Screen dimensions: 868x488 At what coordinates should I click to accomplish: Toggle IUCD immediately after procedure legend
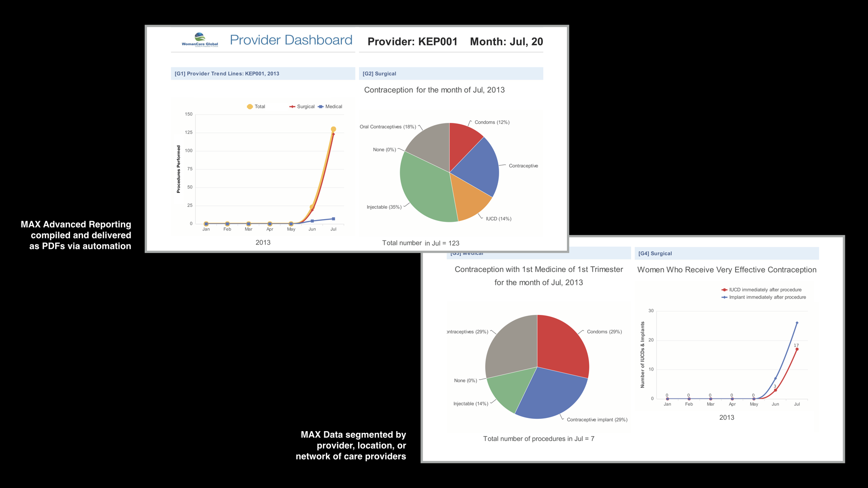[x=761, y=290]
